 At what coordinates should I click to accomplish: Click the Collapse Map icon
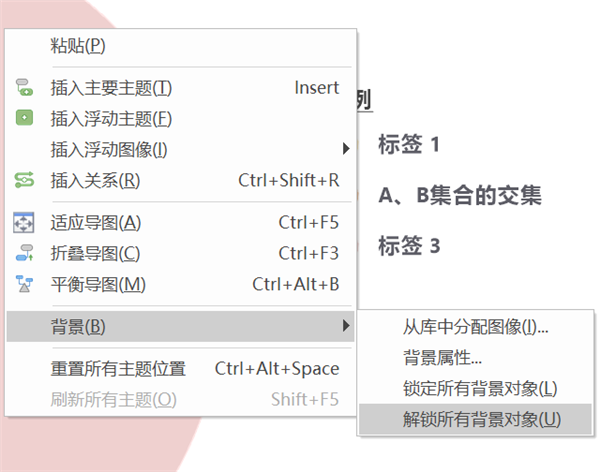point(24,253)
